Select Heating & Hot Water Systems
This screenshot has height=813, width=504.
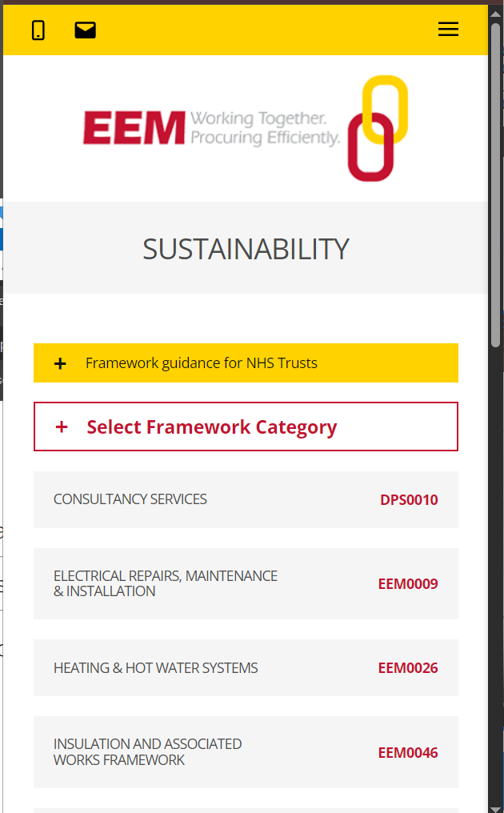[156, 668]
